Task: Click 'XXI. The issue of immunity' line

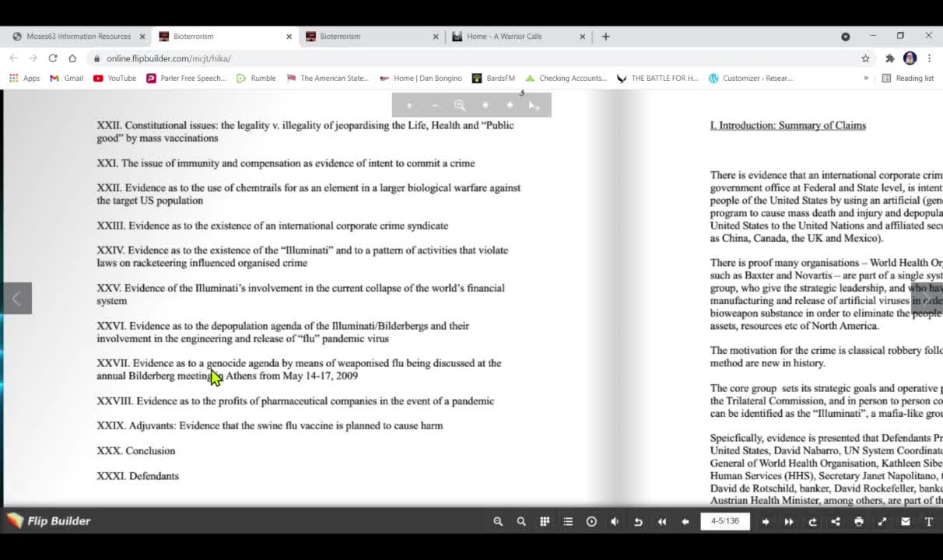Action: tap(286, 163)
